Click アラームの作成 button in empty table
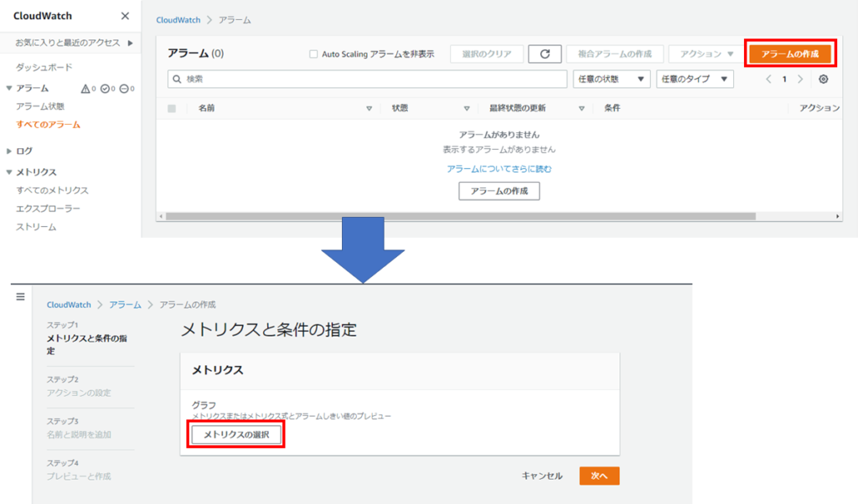 (x=499, y=191)
